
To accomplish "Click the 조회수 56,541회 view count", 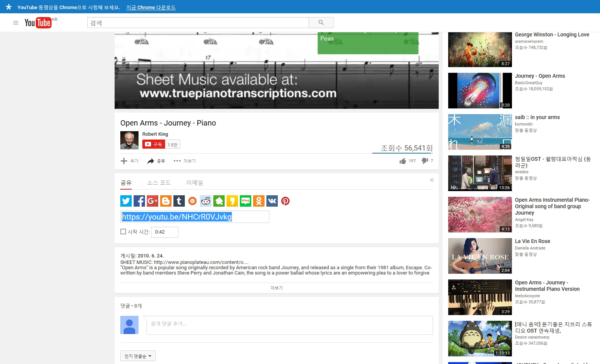I will click(x=406, y=148).
